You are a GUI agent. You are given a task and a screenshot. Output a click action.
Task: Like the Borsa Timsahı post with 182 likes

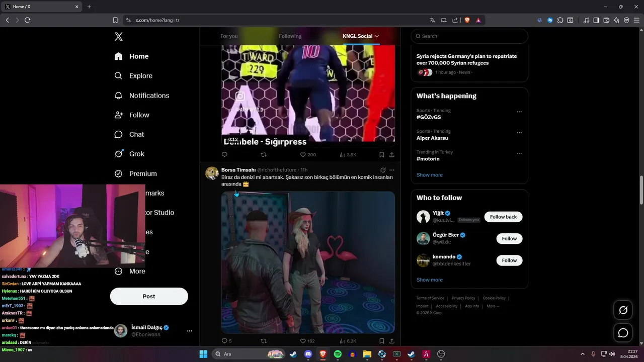(x=307, y=341)
